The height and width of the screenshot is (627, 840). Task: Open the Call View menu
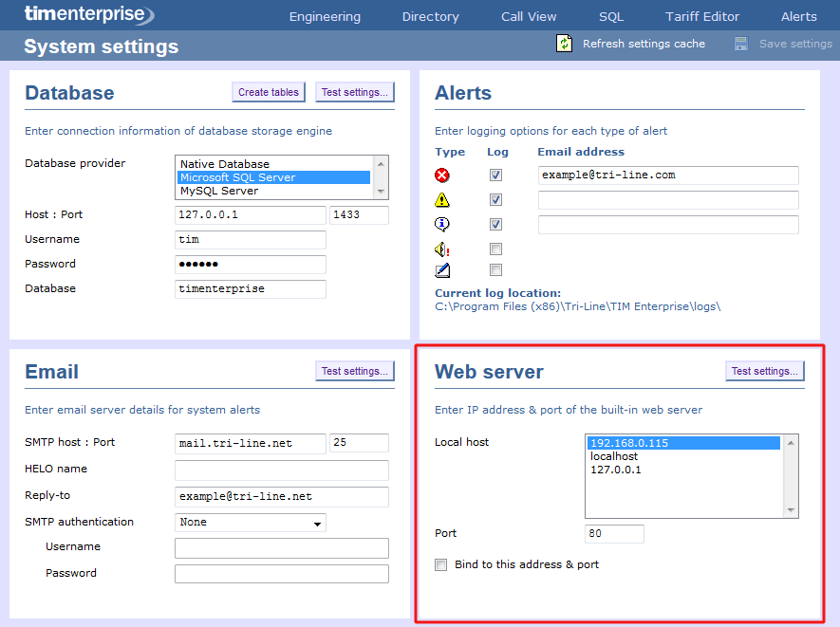(529, 16)
